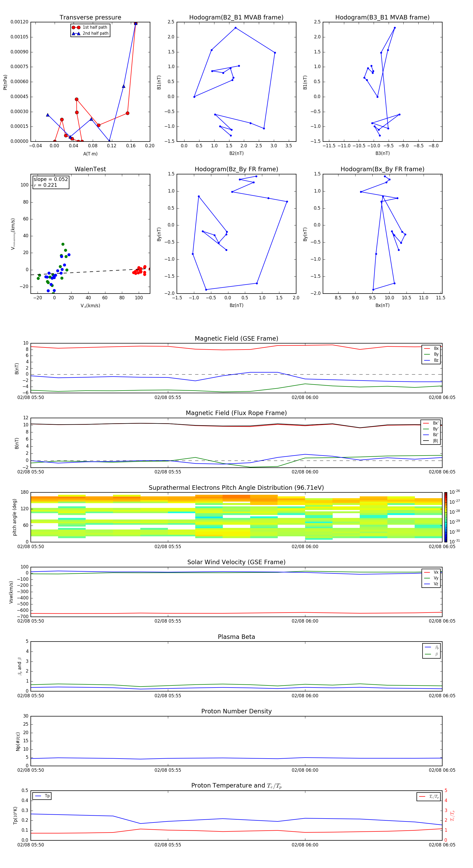Click the "Vsw(km/s)" axis label
Screen dimensions: 473x868
(11, 592)
